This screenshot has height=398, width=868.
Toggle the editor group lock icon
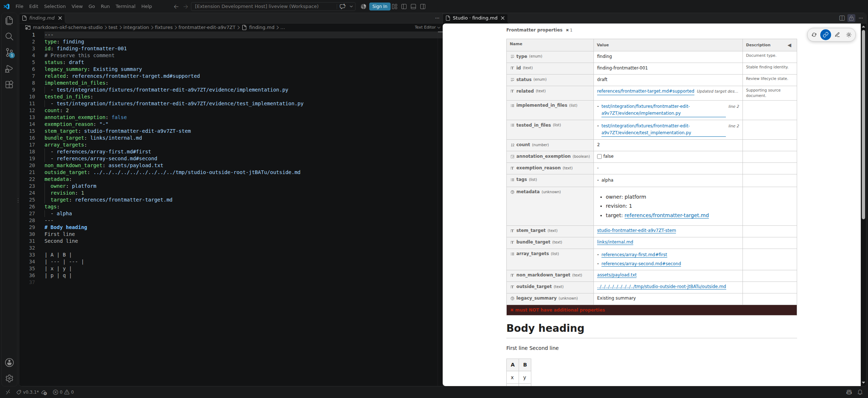pyautogui.click(x=851, y=18)
